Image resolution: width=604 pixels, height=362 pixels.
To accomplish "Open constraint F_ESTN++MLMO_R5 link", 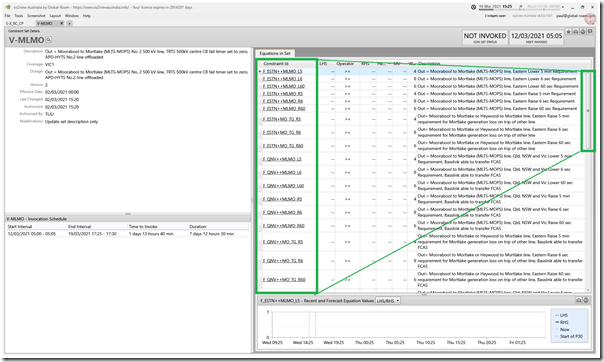I will pyautogui.click(x=283, y=94).
